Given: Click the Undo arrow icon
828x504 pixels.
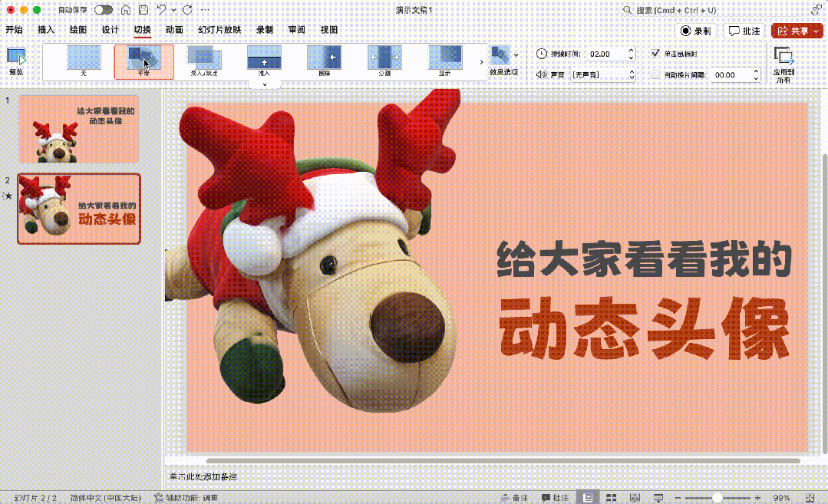Looking at the screenshot, I should (x=161, y=10).
